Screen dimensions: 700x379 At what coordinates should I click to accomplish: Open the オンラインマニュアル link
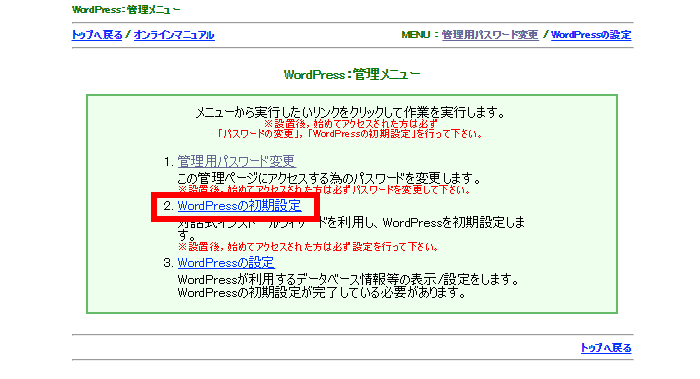pyautogui.click(x=174, y=35)
